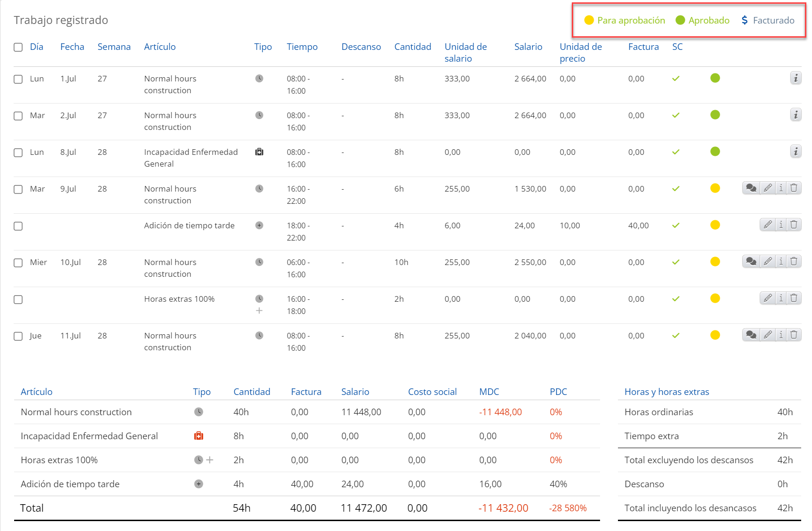Click yellow status dot on 9.Jul row
Viewport: 812px width, 531px height.
pos(715,188)
